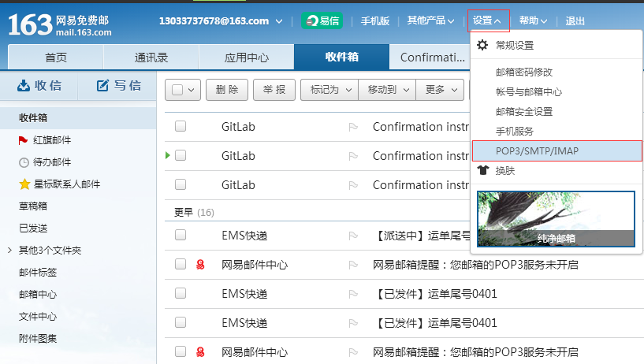This screenshot has width=644, height=364.
Task: Switch to the 应用中心 tab
Action: click(x=247, y=57)
